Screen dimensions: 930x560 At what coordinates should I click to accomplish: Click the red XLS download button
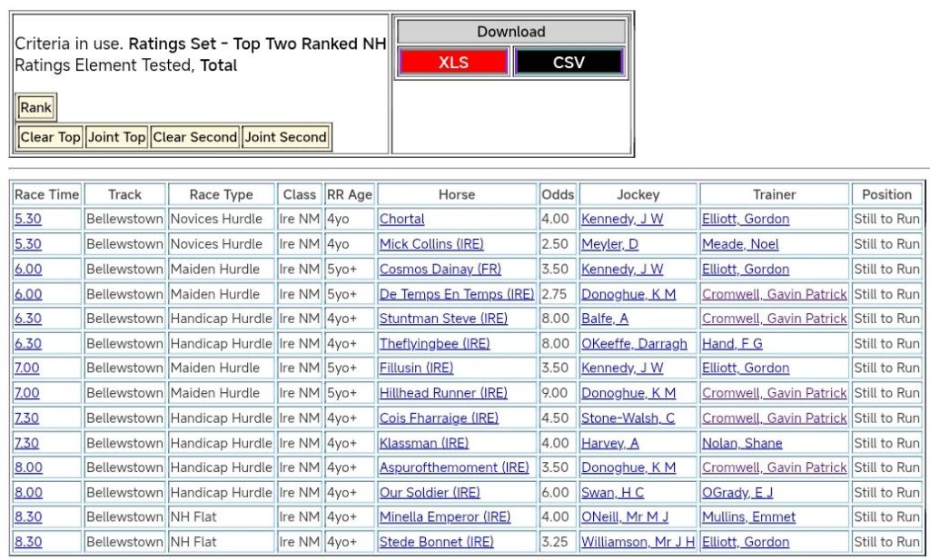[452, 63]
